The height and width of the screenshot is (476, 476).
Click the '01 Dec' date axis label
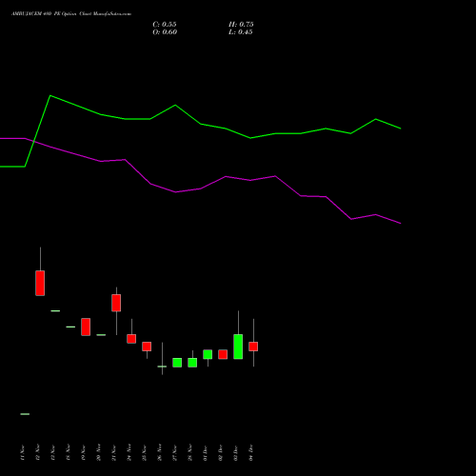coord(206,452)
